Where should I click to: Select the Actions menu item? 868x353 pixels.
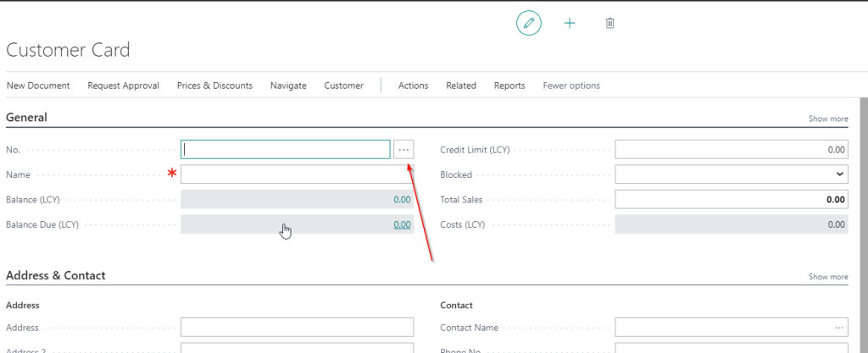coord(413,85)
